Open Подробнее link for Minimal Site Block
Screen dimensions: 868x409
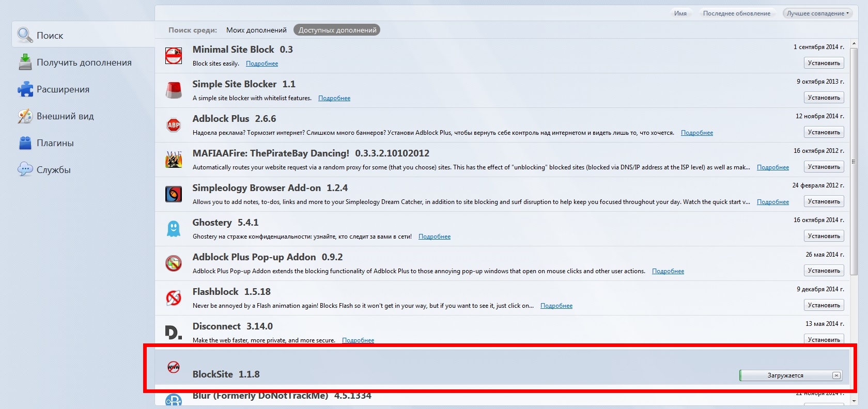pos(262,64)
